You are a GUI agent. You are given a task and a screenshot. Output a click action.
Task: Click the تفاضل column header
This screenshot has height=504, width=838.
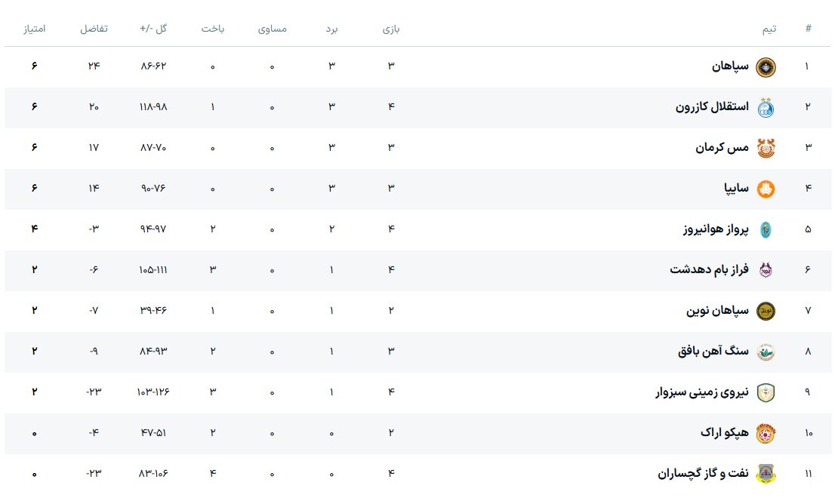click(x=94, y=29)
